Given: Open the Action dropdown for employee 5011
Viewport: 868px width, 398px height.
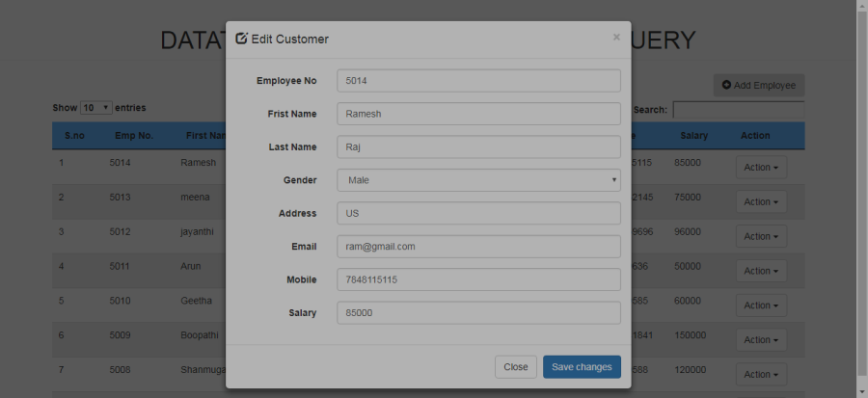Looking at the screenshot, I should tap(761, 271).
